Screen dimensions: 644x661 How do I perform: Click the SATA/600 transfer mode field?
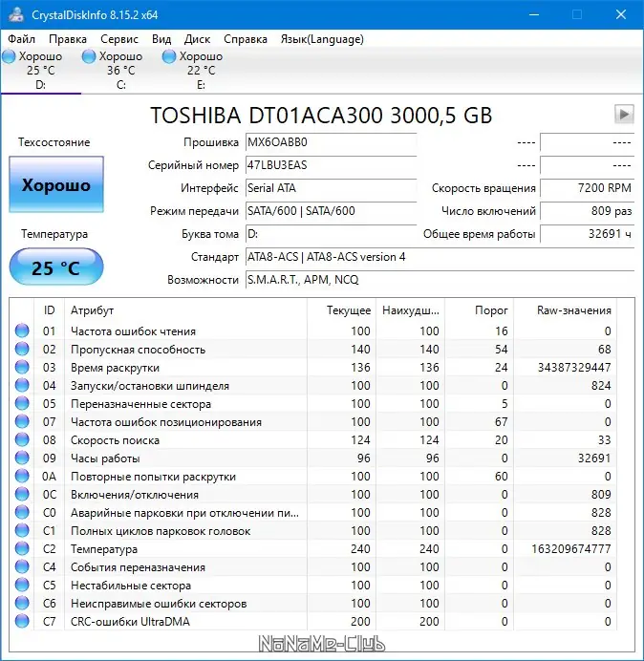click(x=331, y=211)
